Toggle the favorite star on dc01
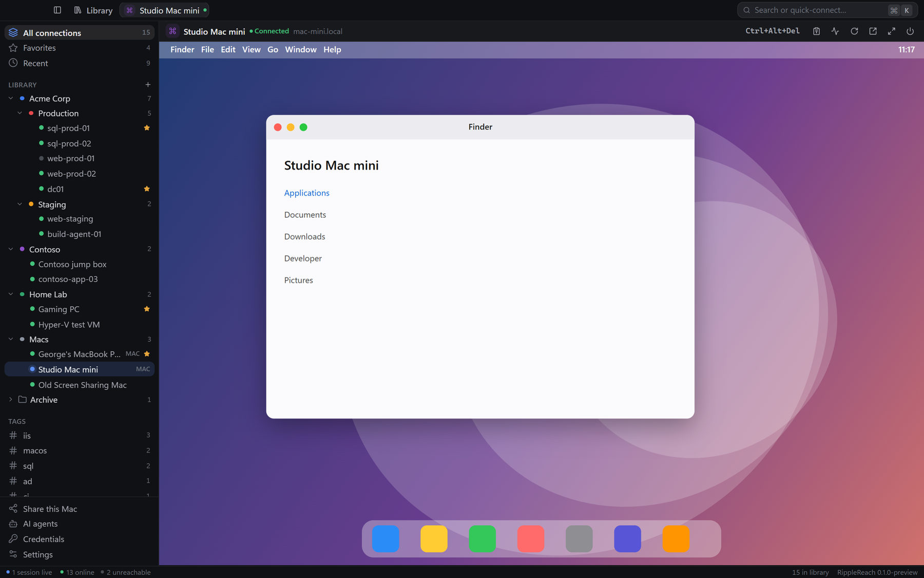The width and height of the screenshot is (924, 578). (147, 189)
